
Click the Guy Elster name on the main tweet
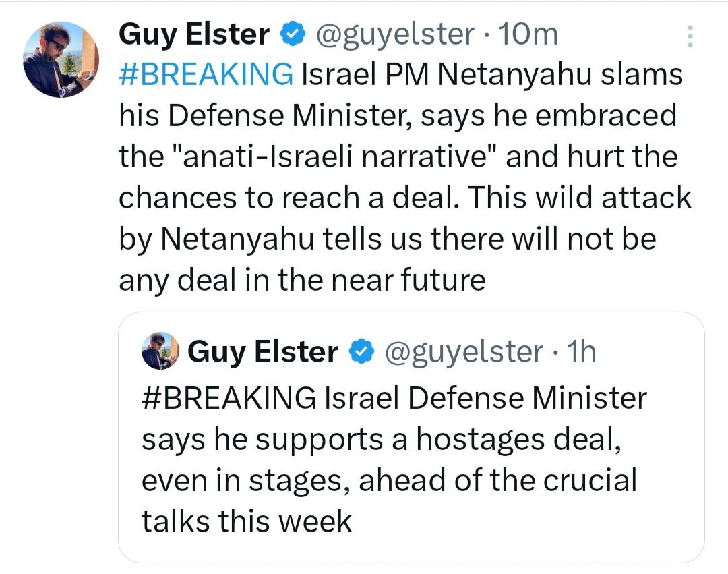point(194,34)
